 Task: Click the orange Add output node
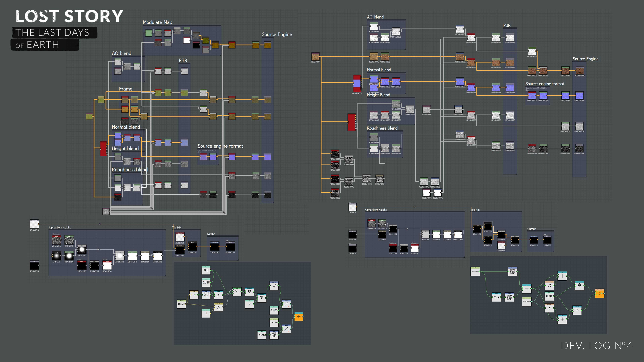tap(299, 316)
